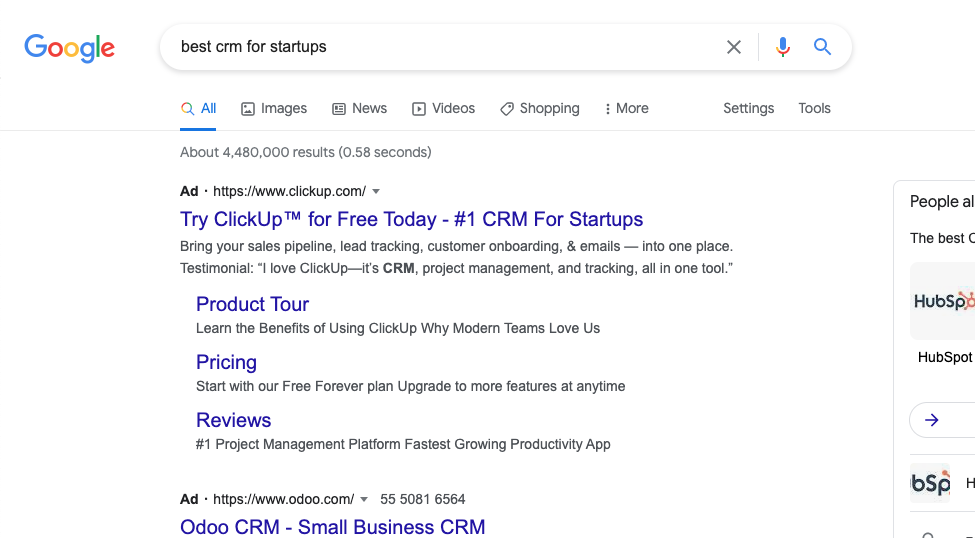Start voice search with microphone icon
The width and height of the screenshot is (975, 538).
783,47
